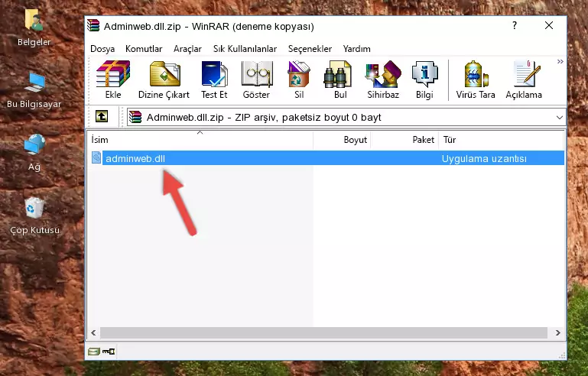Go up one folder level icon

(102, 117)
